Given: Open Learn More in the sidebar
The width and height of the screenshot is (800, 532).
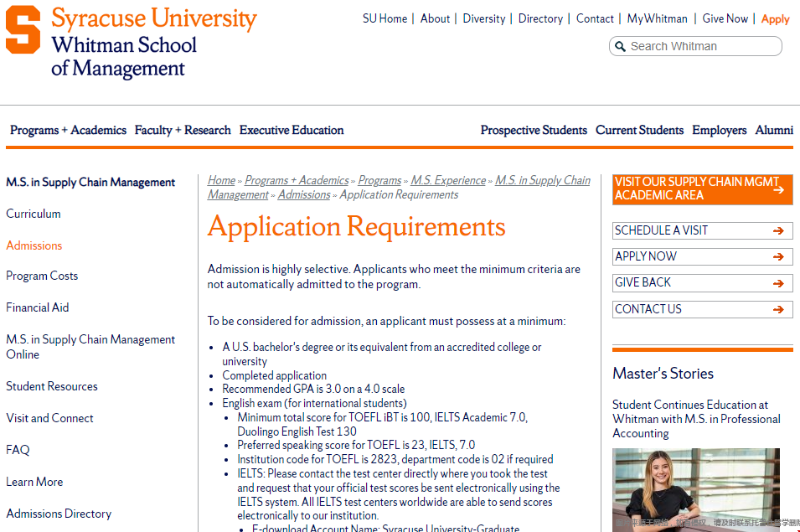Looking at the screenshot, I should tap(34, 482).
